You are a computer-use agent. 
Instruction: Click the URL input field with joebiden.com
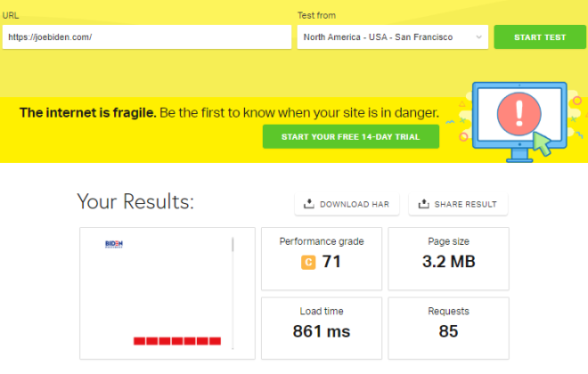click(147, 37)
